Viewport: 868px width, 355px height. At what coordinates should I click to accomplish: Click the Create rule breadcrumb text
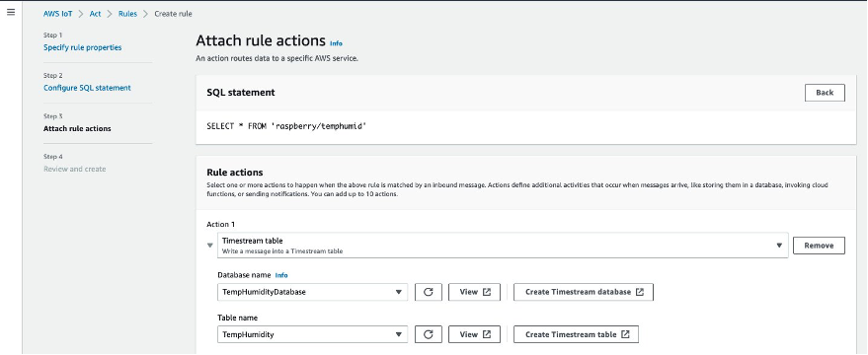point(173,14)
